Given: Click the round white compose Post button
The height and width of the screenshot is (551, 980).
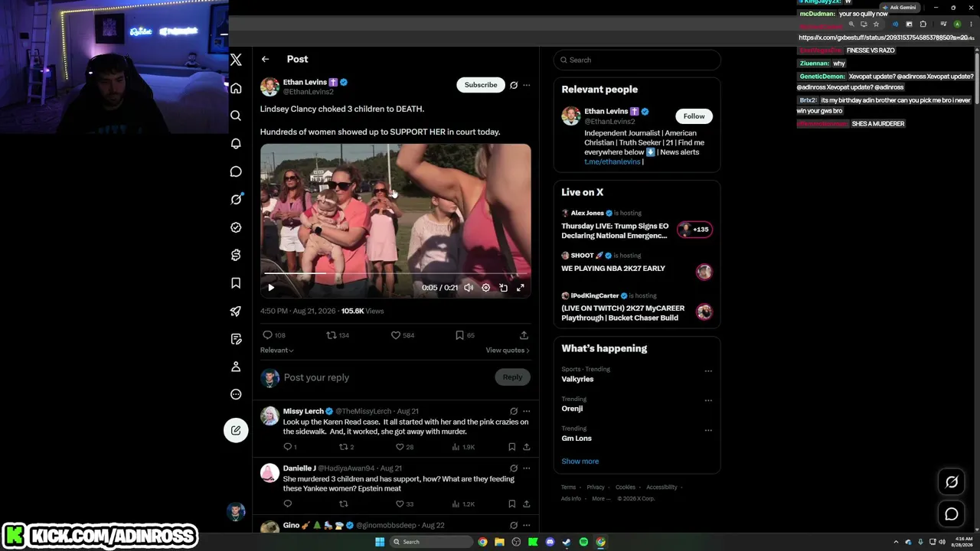Looking at the screenshot, I should pos(236,430).
